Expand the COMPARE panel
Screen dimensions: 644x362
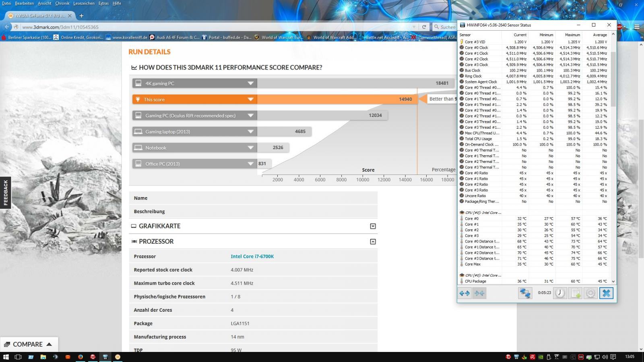[x=29, y=344]
